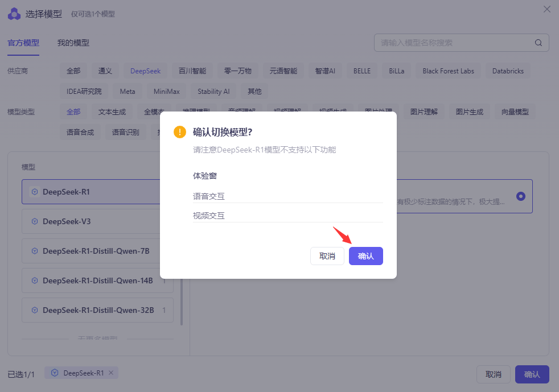Filter model type by 图片理解
559x392 pixels.
pos(424,112)
